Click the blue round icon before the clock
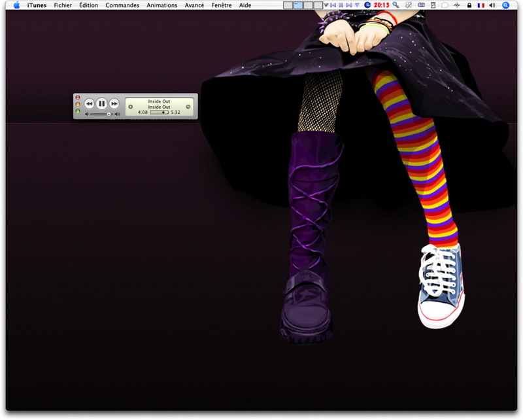Image resolution: width=523 pixels, height=420 pixels. (367, 5)
